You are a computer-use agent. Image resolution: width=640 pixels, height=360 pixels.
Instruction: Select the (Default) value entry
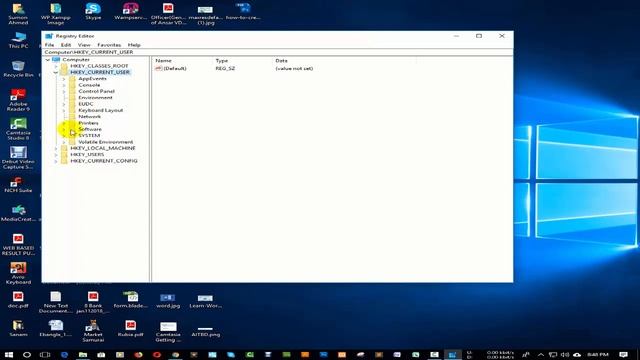(171, 69)
